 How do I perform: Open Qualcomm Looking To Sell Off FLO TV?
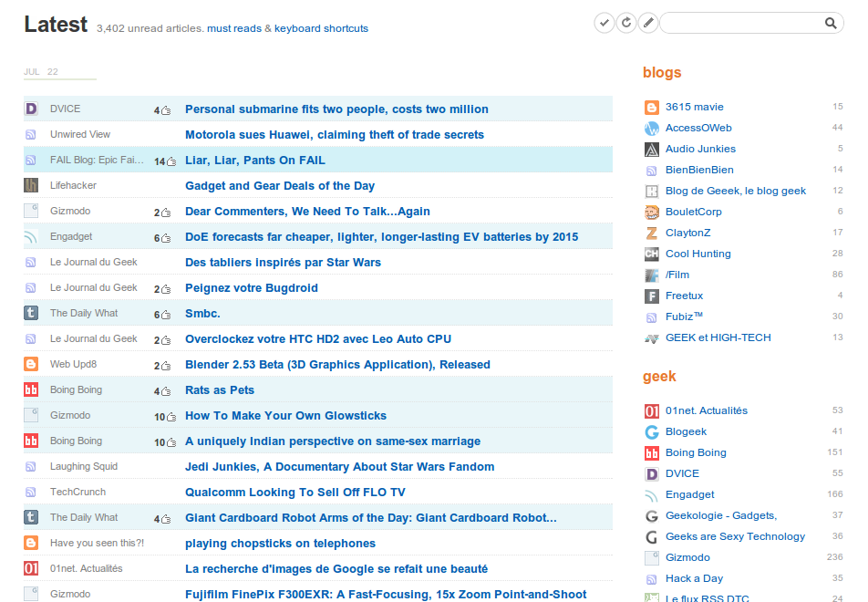[295, 492]
